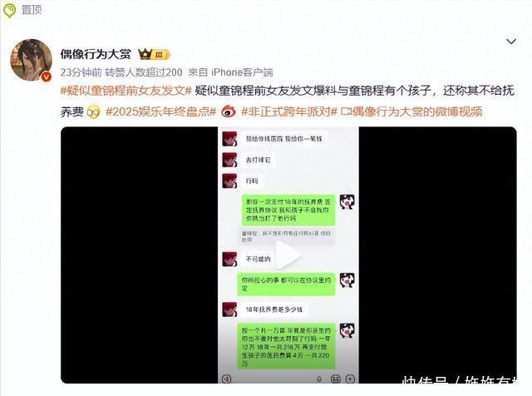The height and width of the screenshot is (396, 532).
Task: Click the 来自 iPhone客户端 source text
Action: coord(231,72)
